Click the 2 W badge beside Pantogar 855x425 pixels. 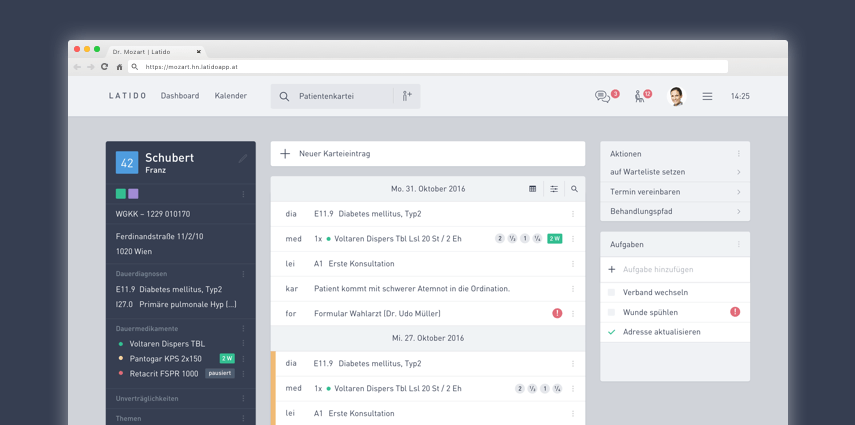(227, 358)
